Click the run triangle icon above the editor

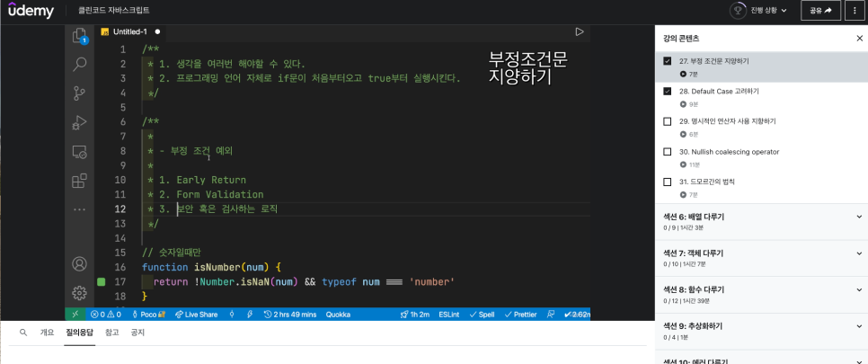(580, 32)
